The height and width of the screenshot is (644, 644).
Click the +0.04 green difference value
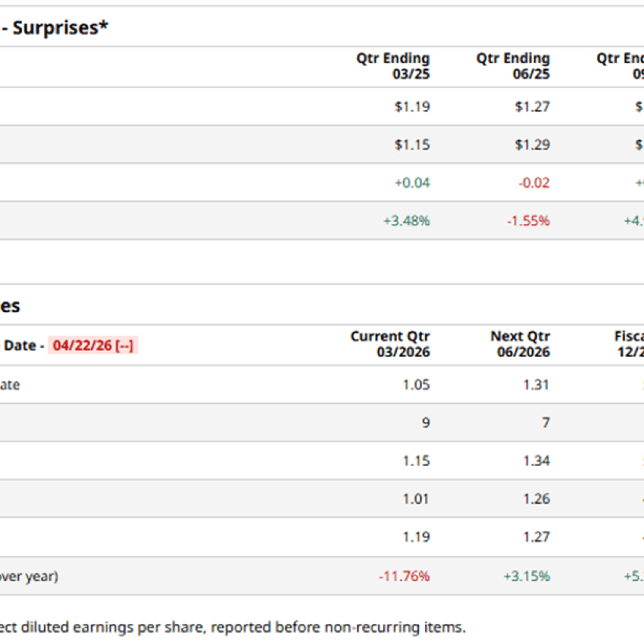click(x=412, y=183)
